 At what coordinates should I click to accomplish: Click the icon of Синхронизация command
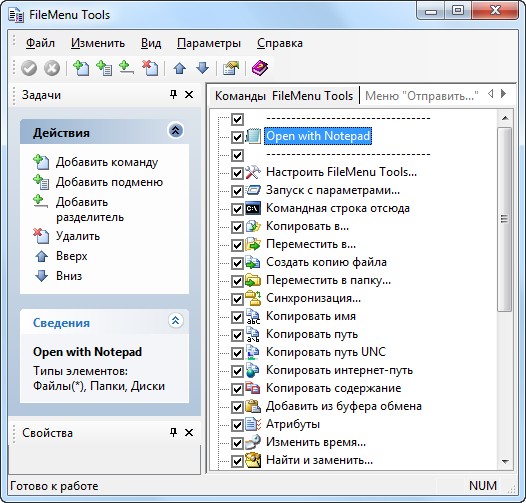(253, 298)
